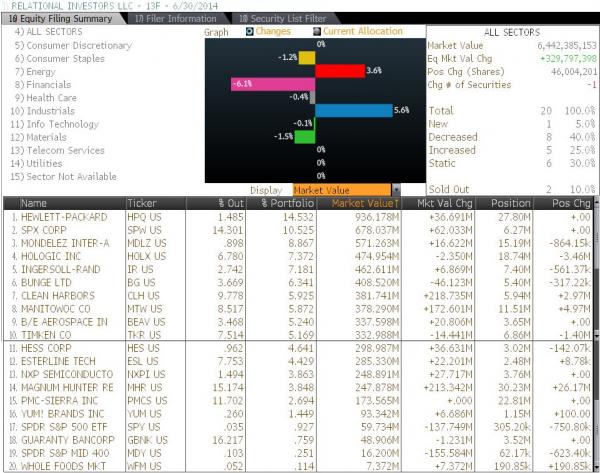600x473 pixels.
Task: Select the WHOLE FOODS MKT holding row
Action: (x=298, y=466)
